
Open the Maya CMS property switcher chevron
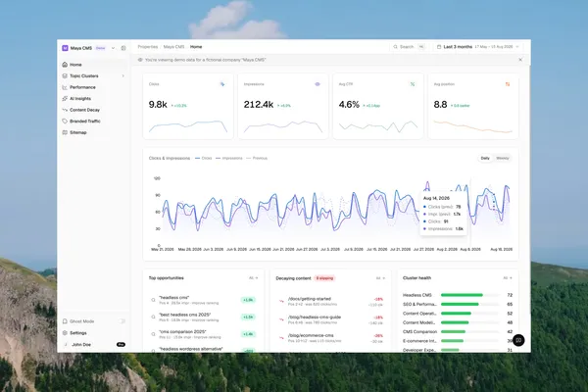[x=114, y=48]
